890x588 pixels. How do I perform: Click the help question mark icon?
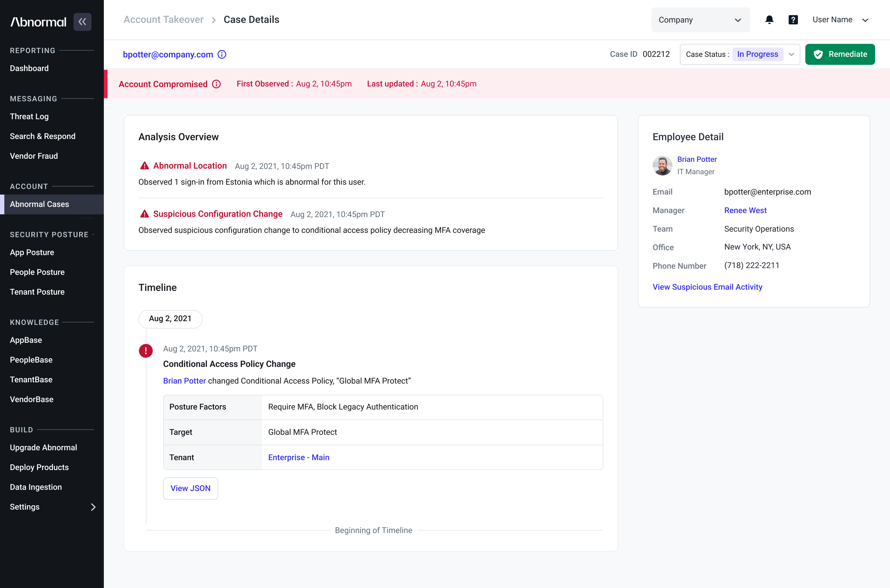pyautogui.click(x=793, y=20)
